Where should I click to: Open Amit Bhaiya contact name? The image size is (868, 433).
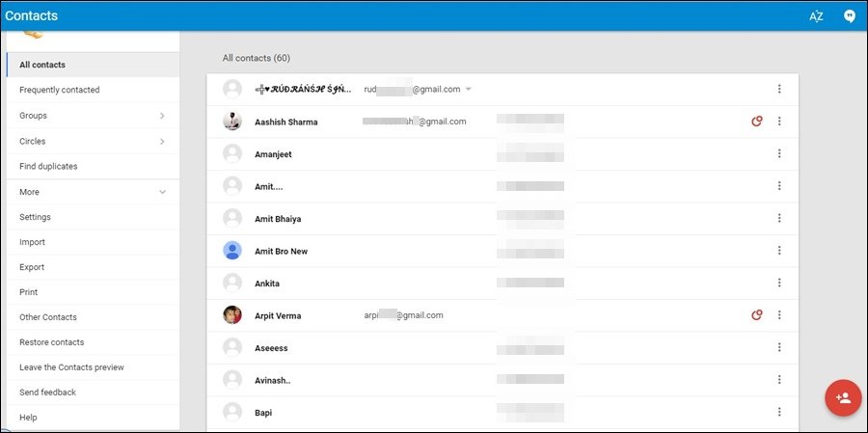tap(278, 219)
